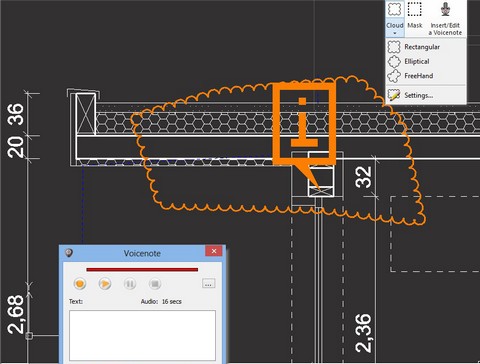Close the Voicenote dialog

214,251
